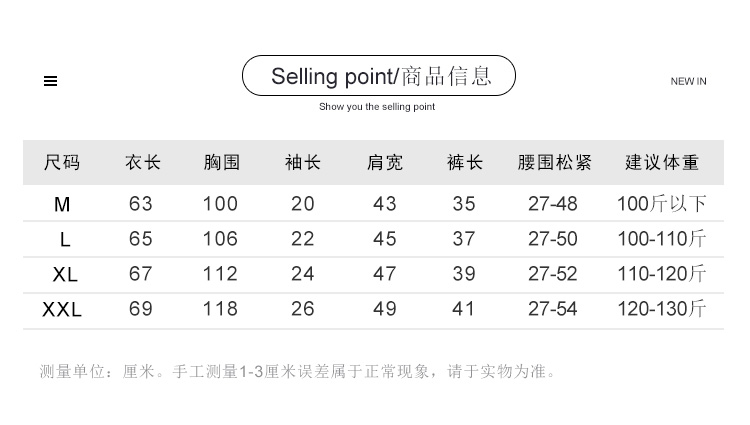This screenshot has width=750, height=425.
Task: Click the 腰围松紧 column header
Action: click(x=554, y=162)
